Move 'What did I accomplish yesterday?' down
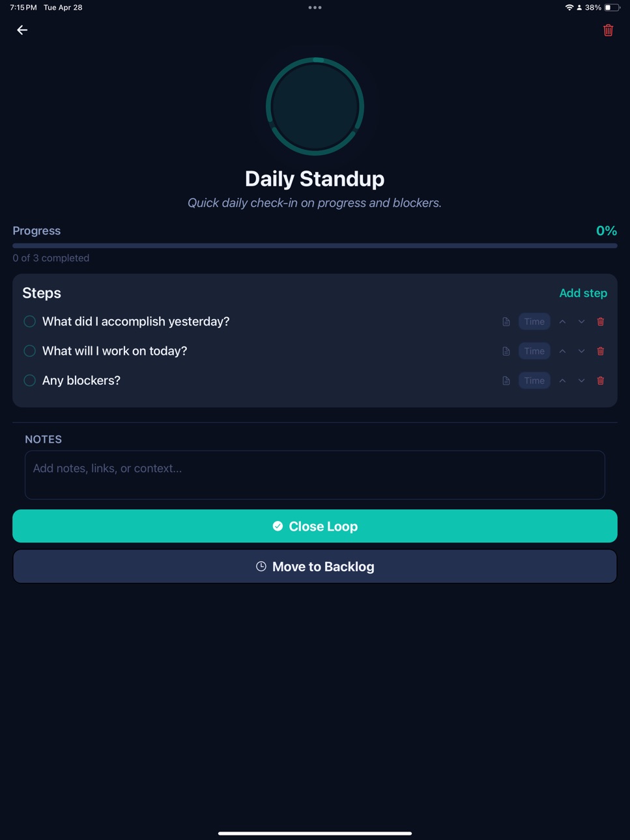Viewport: 630px width, 840px height. (581, 322)
